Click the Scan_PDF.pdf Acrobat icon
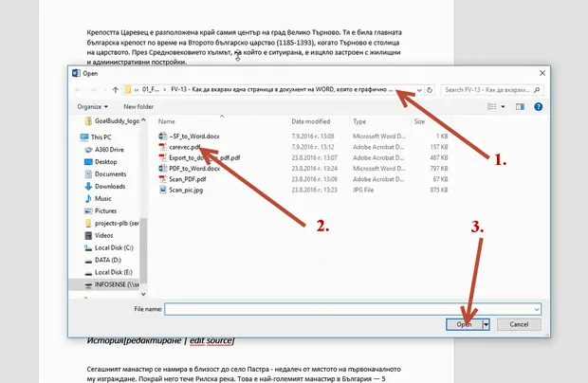Viewport: 588px width, 383px height. tap(162, 179)
